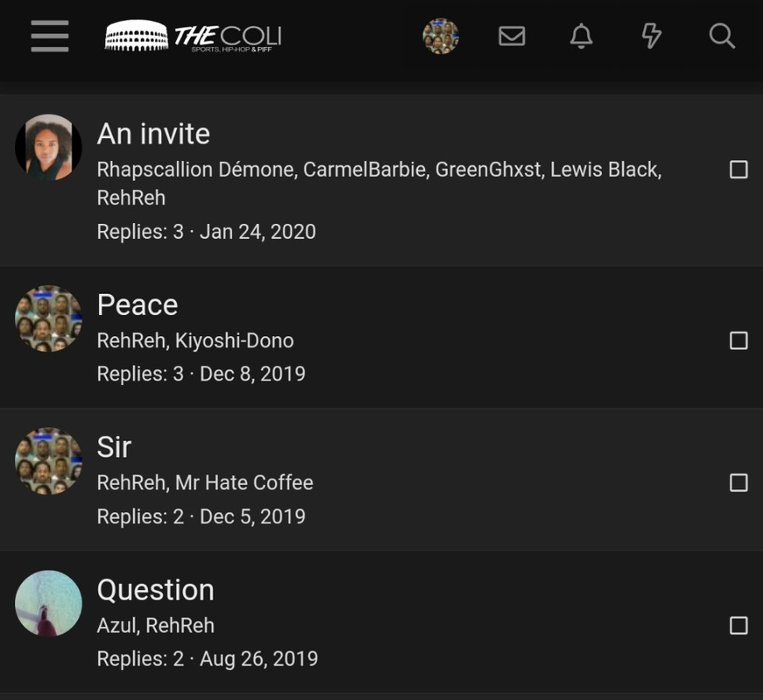Open the Question conversation title
Image resolution: width=763 pixels, height=700 pixels.
(x=155, y=590)
